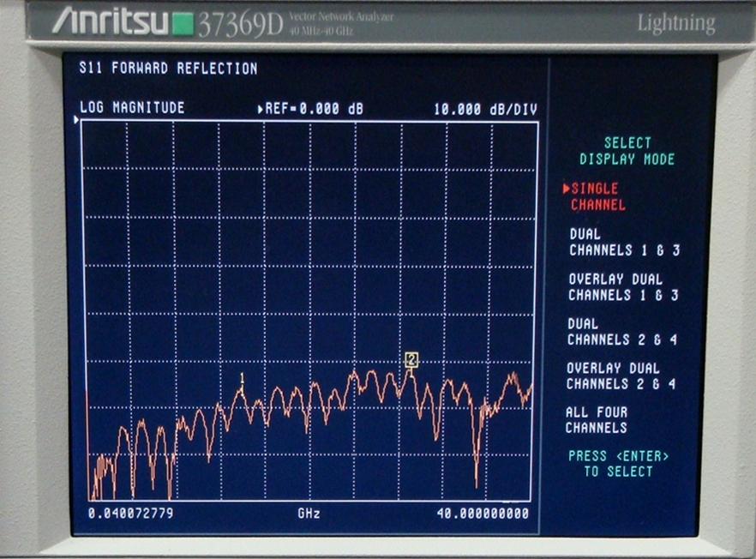The height and width of the screenshot is (559, 756).
Task: Click the Vector Network Analyzer text
Action: [x=341, y=17]
